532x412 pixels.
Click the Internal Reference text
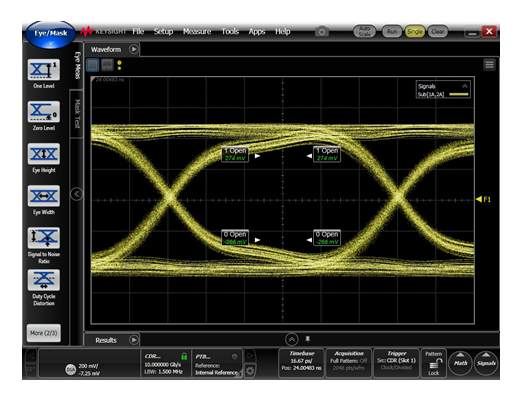click(x=216, y=373)
